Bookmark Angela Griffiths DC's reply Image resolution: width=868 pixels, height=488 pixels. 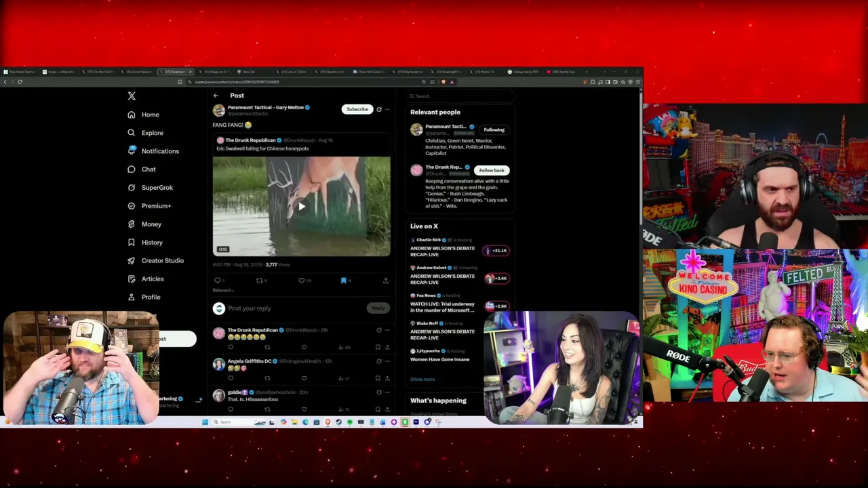point(378,378)
